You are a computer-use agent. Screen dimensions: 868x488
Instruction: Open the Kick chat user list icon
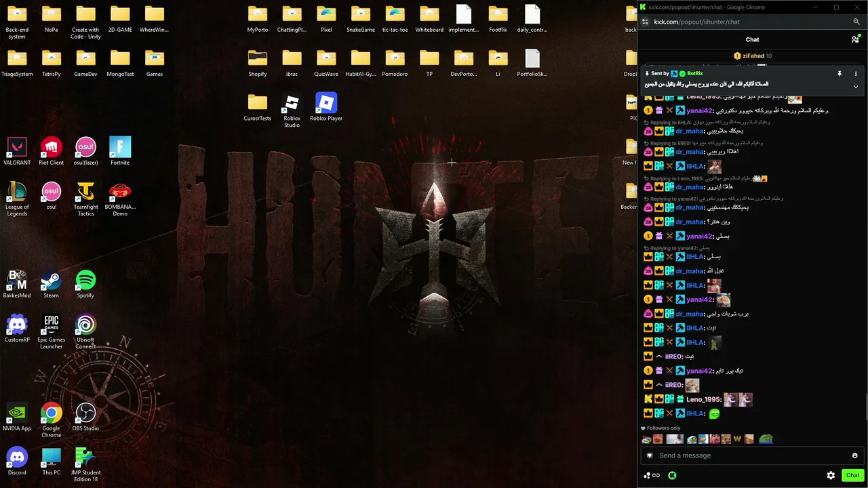[855, 39]
